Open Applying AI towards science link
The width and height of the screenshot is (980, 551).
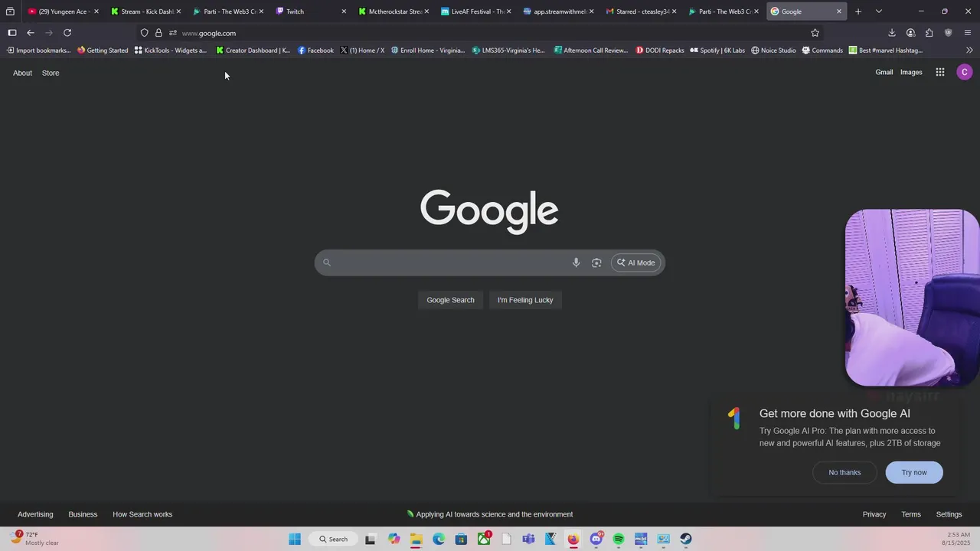click(x=490, y=514)
